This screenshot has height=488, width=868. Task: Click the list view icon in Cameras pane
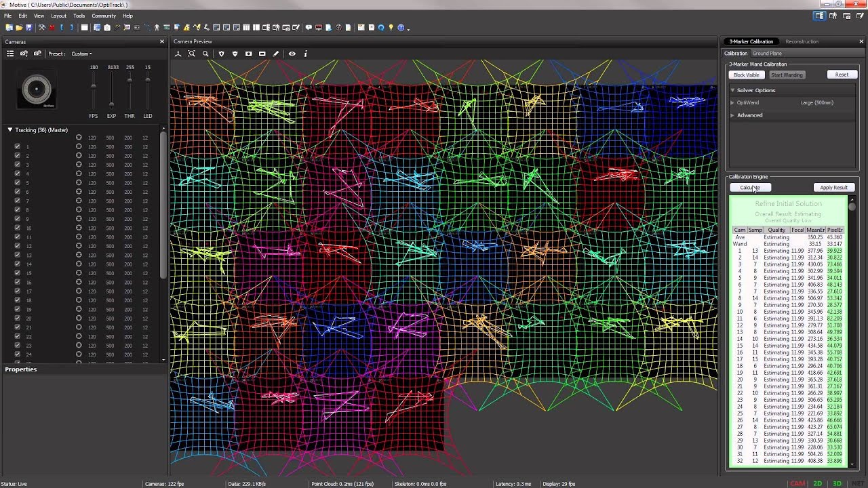coord(10,54)
